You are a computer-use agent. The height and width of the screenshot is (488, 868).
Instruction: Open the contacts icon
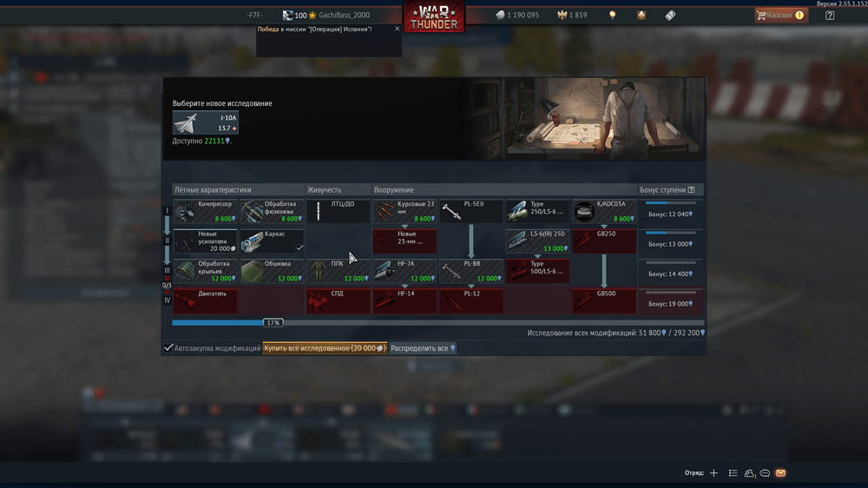(750, 473)
